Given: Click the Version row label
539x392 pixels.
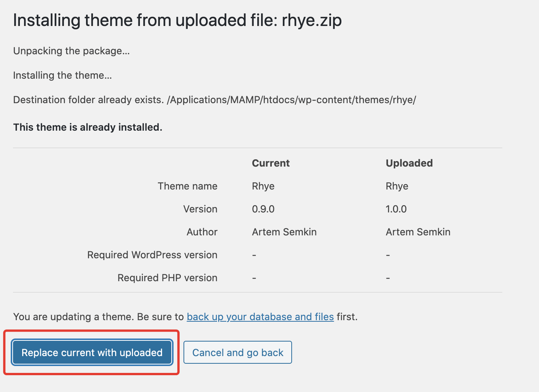Looking at the screenshot, I should click(200, 209).
